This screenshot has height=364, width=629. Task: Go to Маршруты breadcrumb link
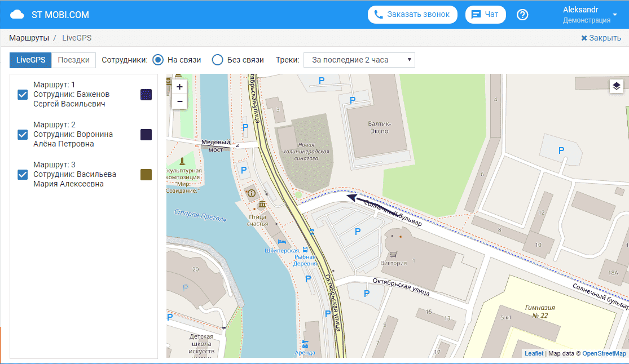coord(28,38)
